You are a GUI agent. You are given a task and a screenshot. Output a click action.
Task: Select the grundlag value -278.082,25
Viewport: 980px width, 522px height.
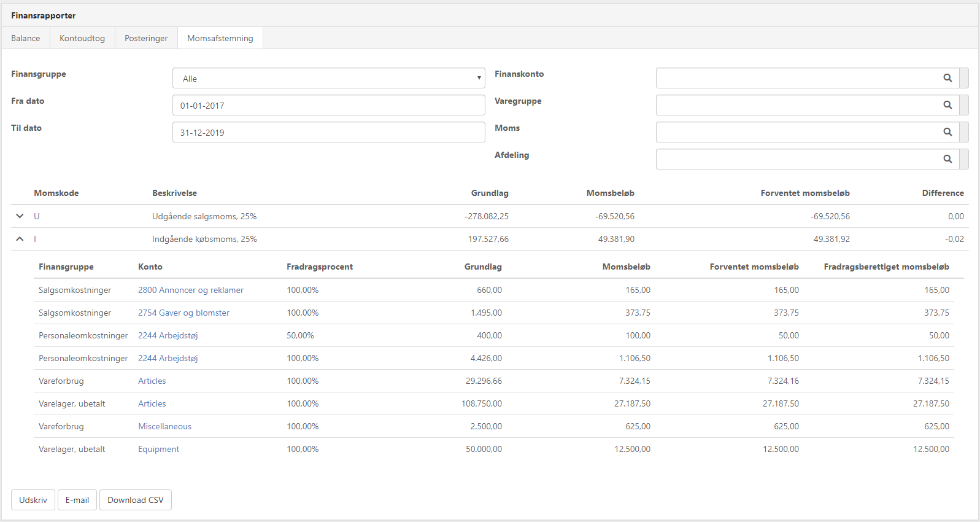pyautogui.click(x=487, y=216)
